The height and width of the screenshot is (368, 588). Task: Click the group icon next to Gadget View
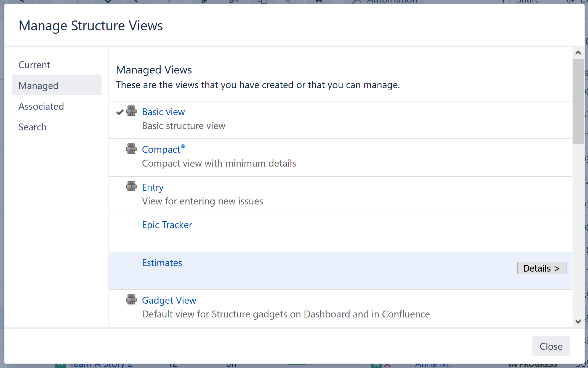tap(131, 299)
